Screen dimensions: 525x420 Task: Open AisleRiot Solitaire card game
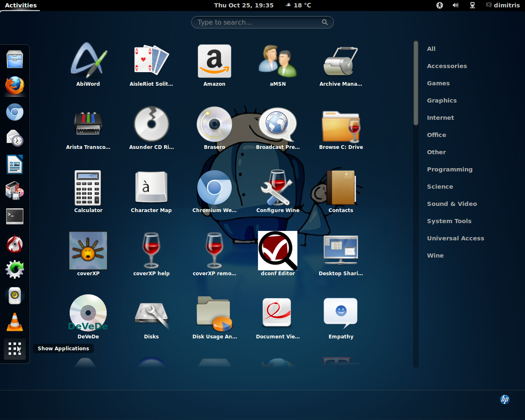[151, 62]
